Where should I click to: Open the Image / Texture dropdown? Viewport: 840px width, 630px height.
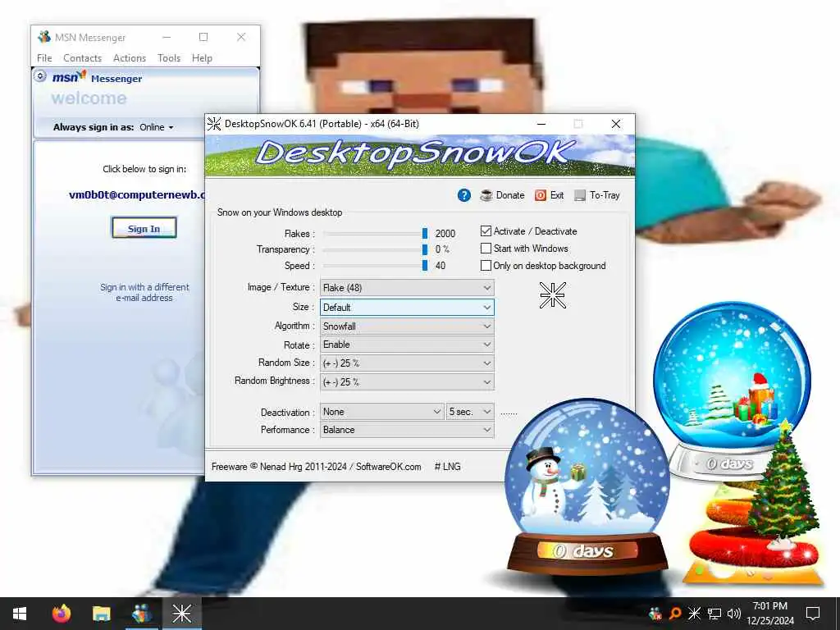tap(407, 288)
